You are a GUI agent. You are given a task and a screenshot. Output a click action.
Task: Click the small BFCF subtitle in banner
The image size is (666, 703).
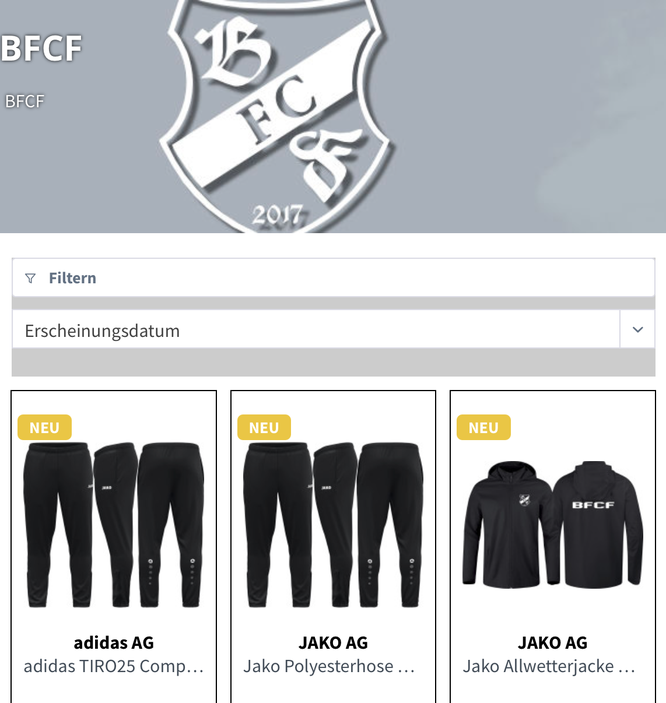pos(24,101)
